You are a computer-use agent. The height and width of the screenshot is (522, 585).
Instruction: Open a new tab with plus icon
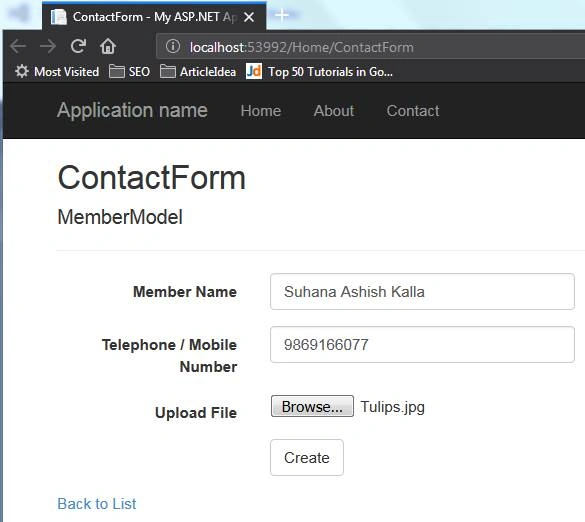281,15
